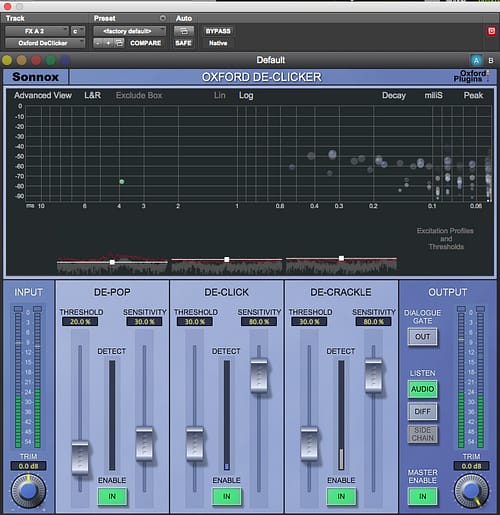Select AUDIO listen mode
Viewport: 500px width, 515px height.
(x=422, y=389)
